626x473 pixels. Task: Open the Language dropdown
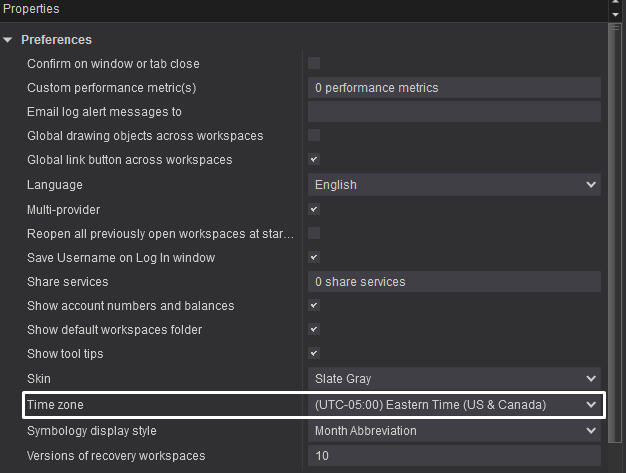coord(453,185)
